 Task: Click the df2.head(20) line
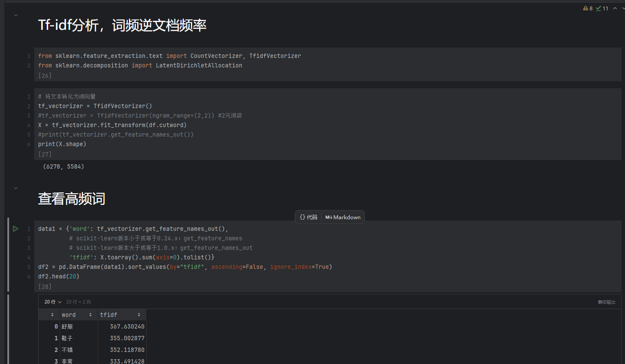coord(59,276)
